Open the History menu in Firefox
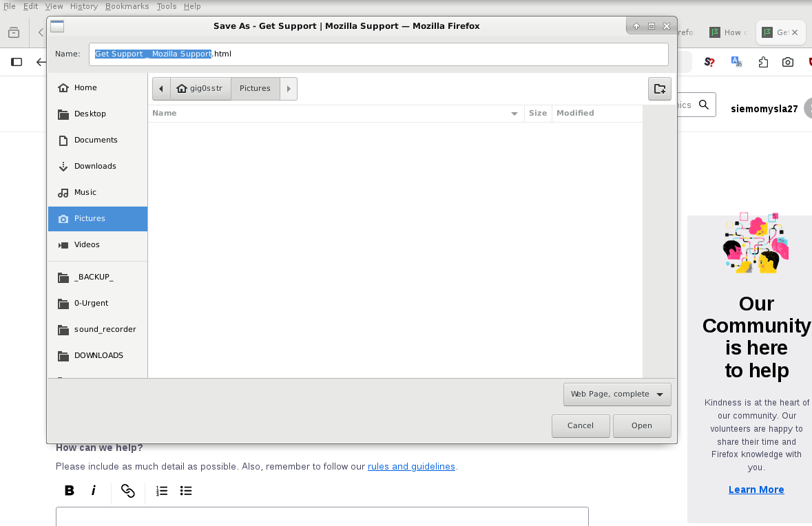812x526 pixels. [x=84, y=6]
